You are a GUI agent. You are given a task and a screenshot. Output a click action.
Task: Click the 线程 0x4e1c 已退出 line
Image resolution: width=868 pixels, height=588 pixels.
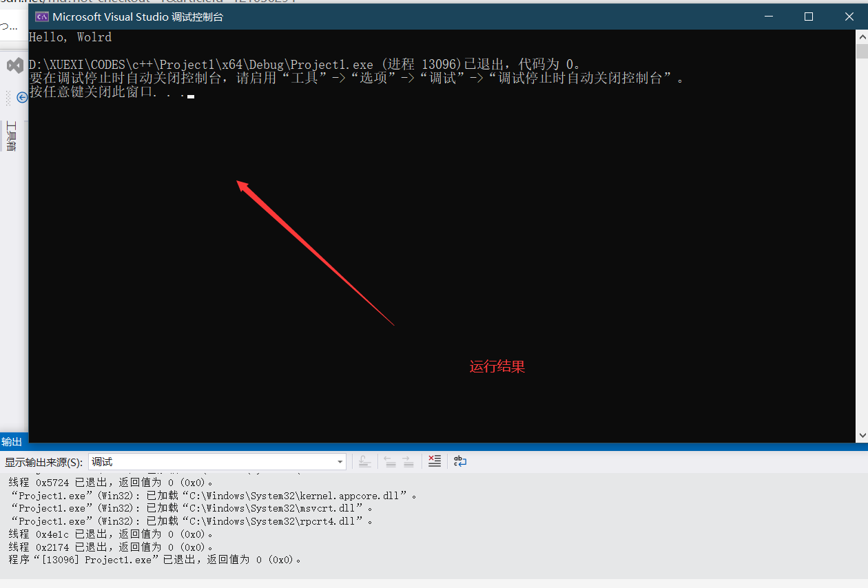tap(112, 534)
